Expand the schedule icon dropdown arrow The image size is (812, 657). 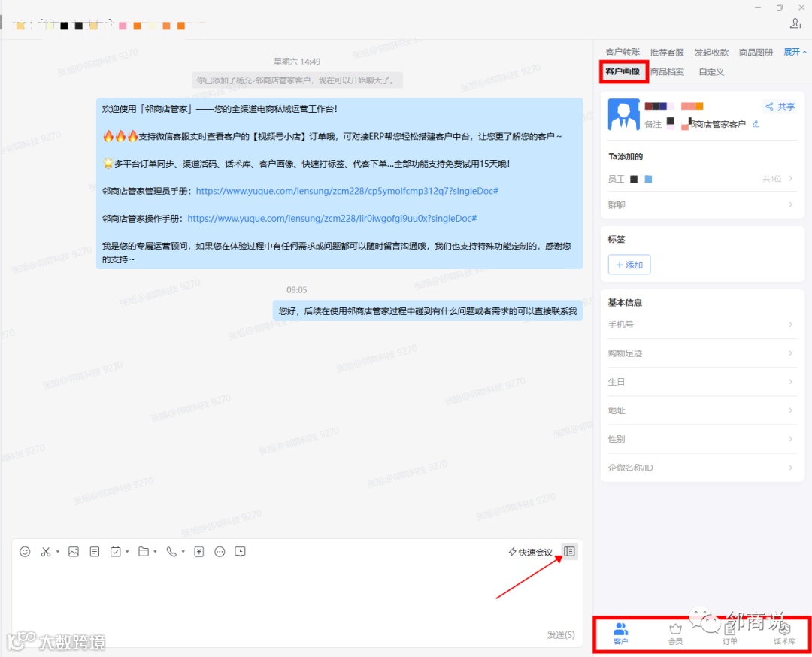[x=127, y=552]
